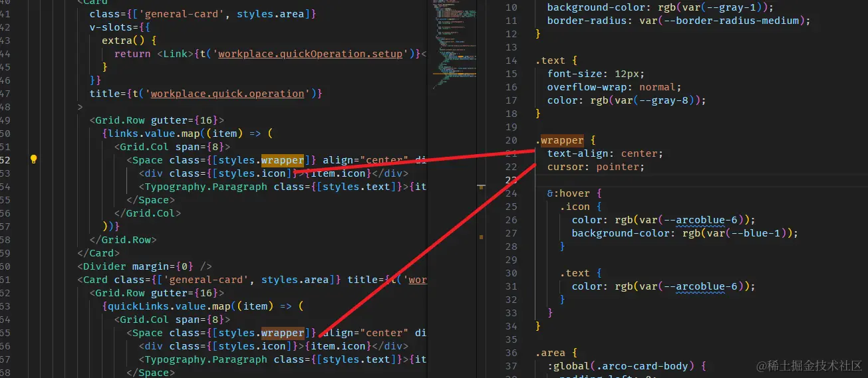Click 'Typography.Paragraph' on line 67
The width and height of the screenshot is (868, 378).
click(206, 359)
